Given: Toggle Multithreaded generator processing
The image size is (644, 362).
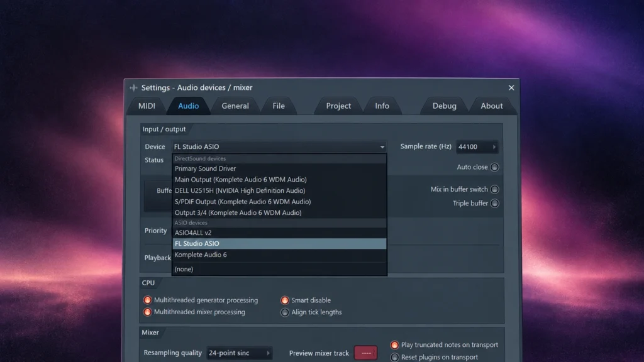Looking at the screenshot, I should [147, 300].
